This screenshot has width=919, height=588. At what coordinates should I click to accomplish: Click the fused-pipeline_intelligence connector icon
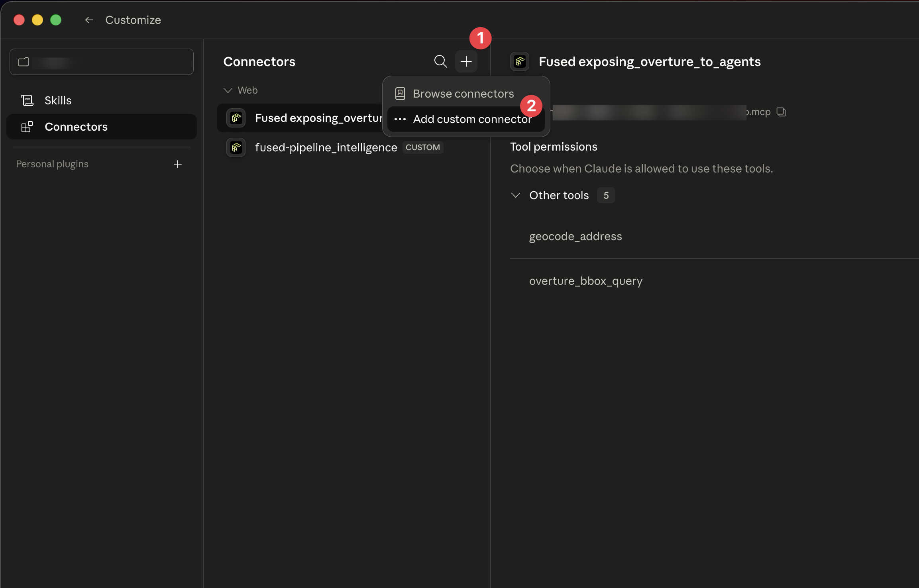[x=236, y=147]
